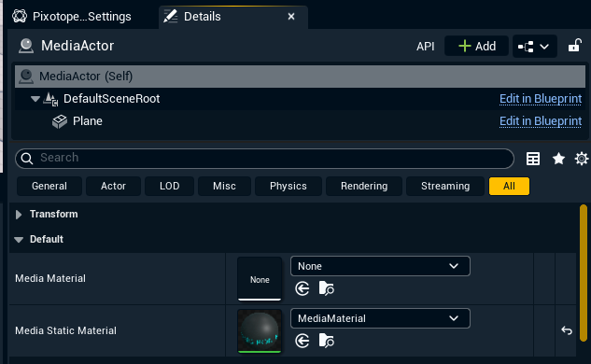The width and height of the screenshot is (591, 364).
Task: Show only favorite properties with star icon
Action: click(558, 159)
